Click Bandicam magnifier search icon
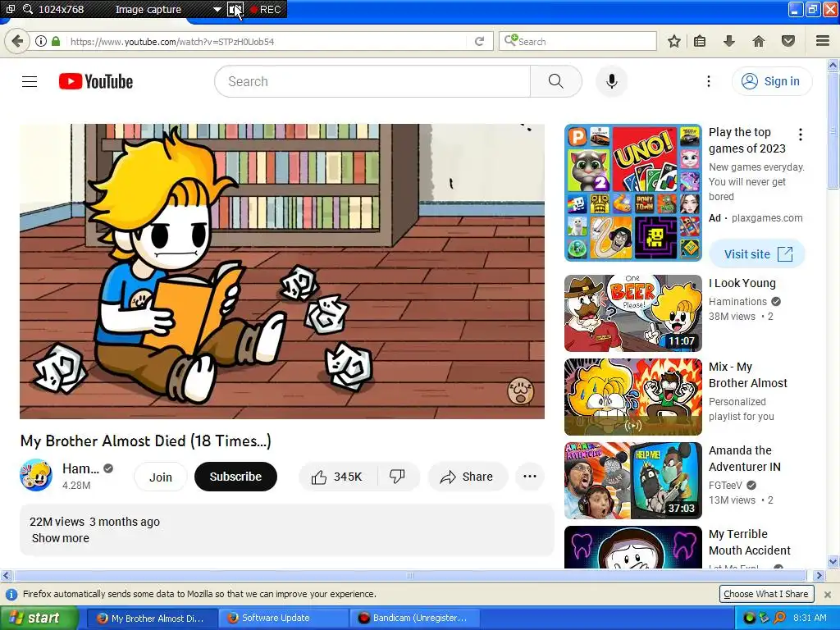Screen dimensions: 840x630 27,9
